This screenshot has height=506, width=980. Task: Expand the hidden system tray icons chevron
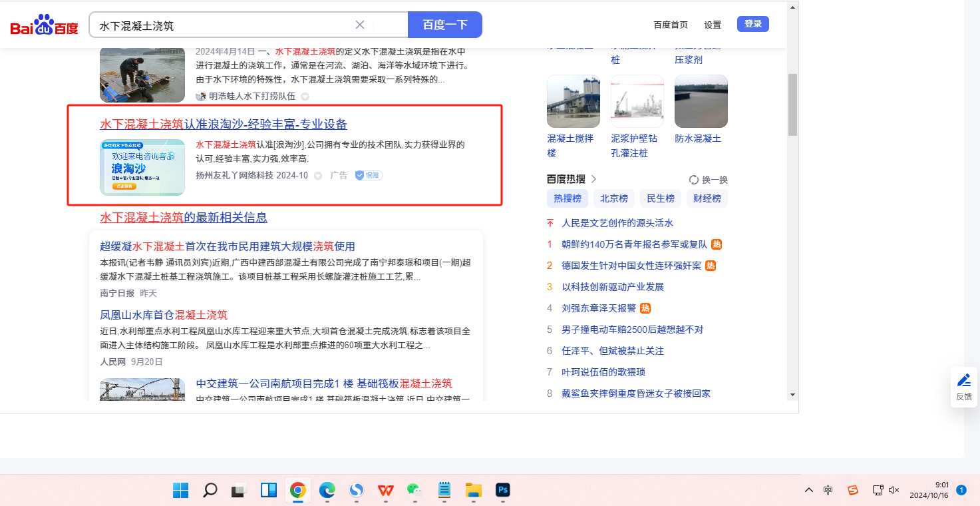[809, 490]
